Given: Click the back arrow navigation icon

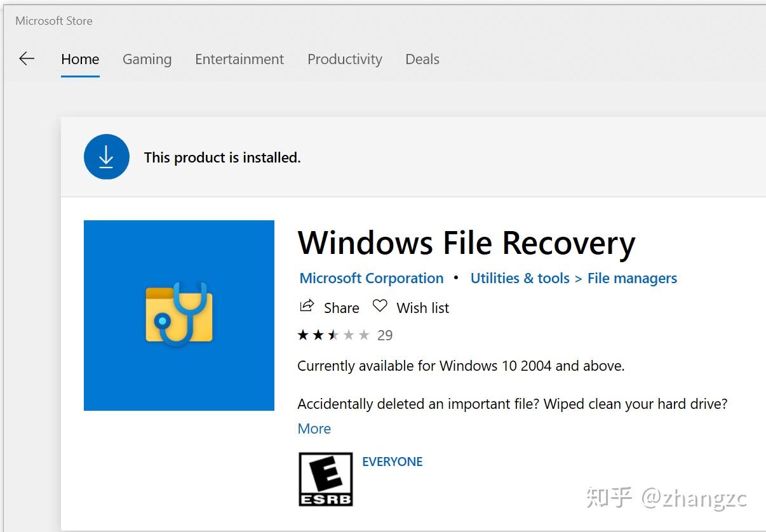Looking at the screenshot, I should [x=26, y=58].
